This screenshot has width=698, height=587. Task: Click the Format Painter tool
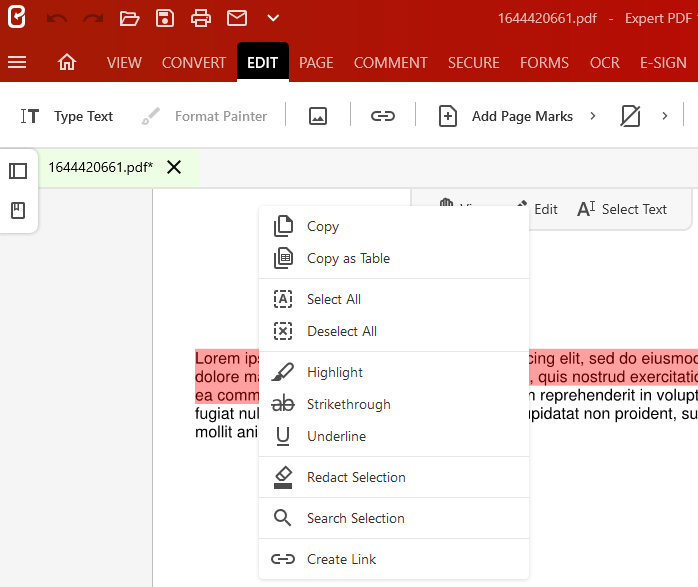pyautogui.click(x=204, y=116)
